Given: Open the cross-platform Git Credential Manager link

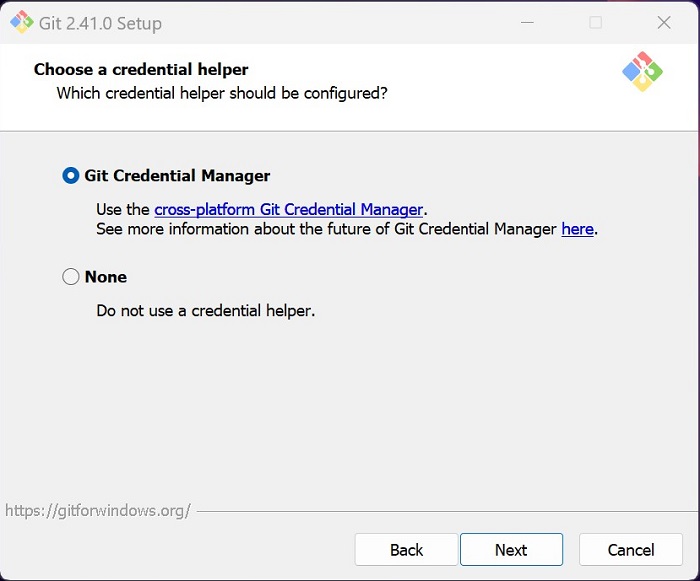Looking at the screenshot, I should 288,209.
